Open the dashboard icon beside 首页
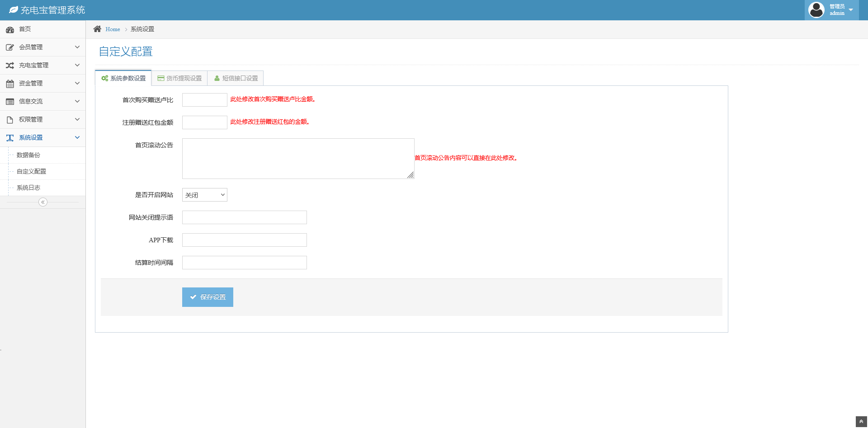Viewport: 868px width, 428px height. (x=10, y=30)
